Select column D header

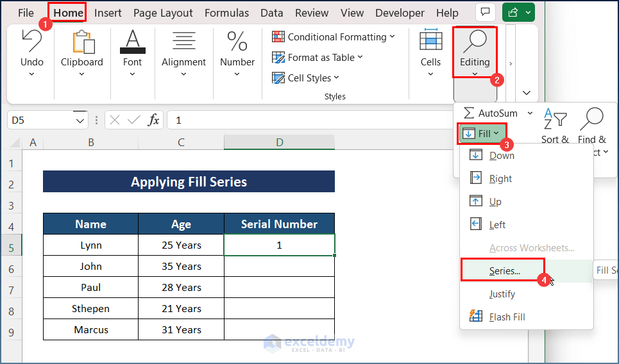(x=280, y=142)
